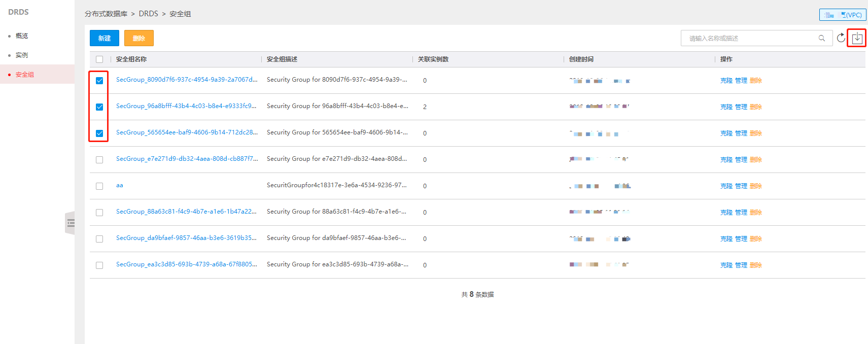Click the search magnifier icon
868x344 pixels.
822,38
